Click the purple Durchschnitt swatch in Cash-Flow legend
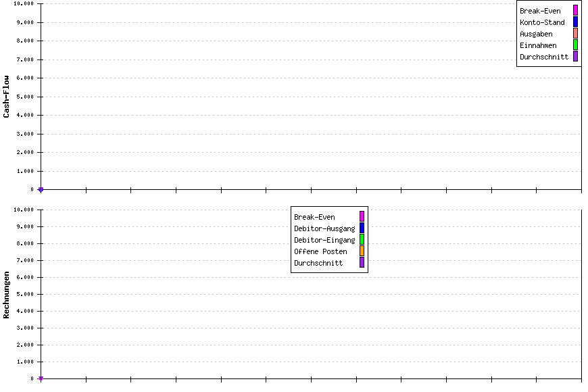 575,56
